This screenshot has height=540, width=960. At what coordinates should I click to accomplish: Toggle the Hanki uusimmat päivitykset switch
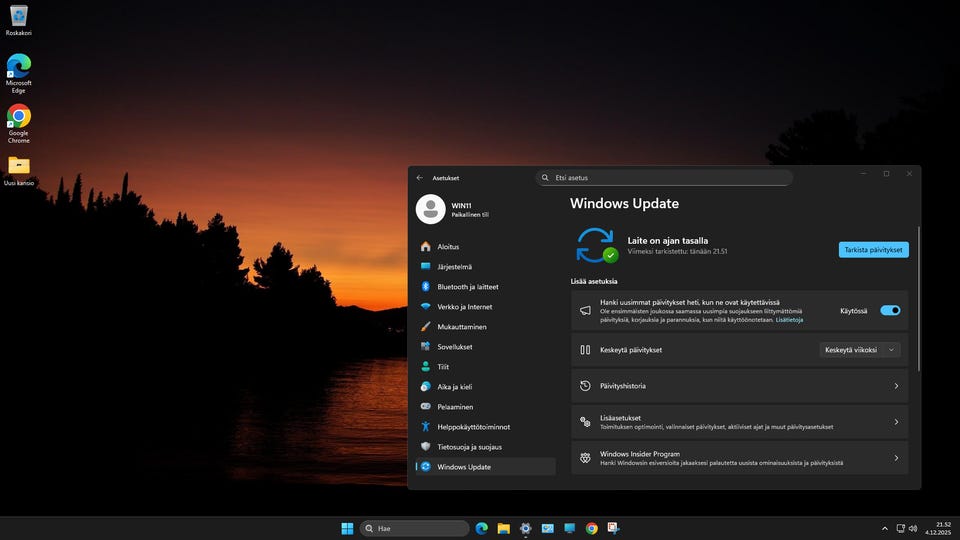[x=889, y=311]
